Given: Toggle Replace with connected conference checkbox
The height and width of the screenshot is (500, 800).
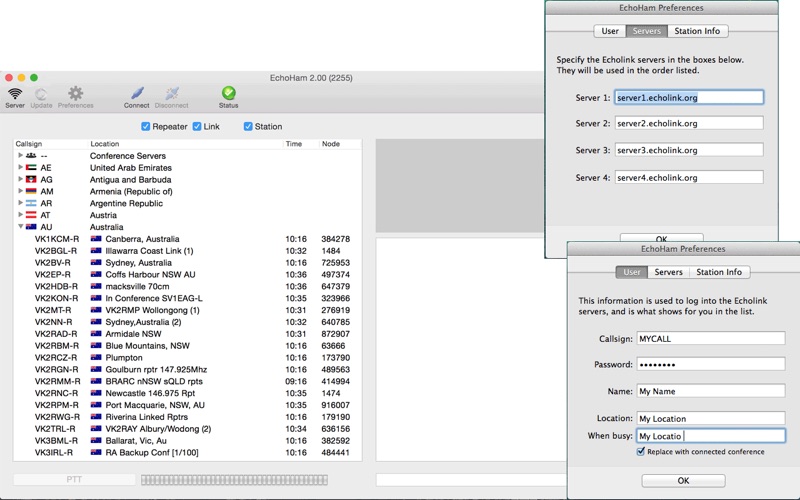Looking at the screenshot, I should click(x=641, y=452).
